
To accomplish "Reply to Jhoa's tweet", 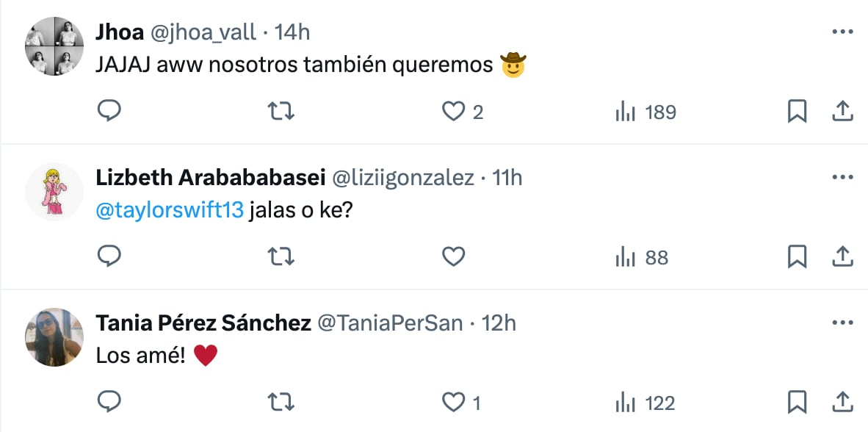I will pos(109,112).
